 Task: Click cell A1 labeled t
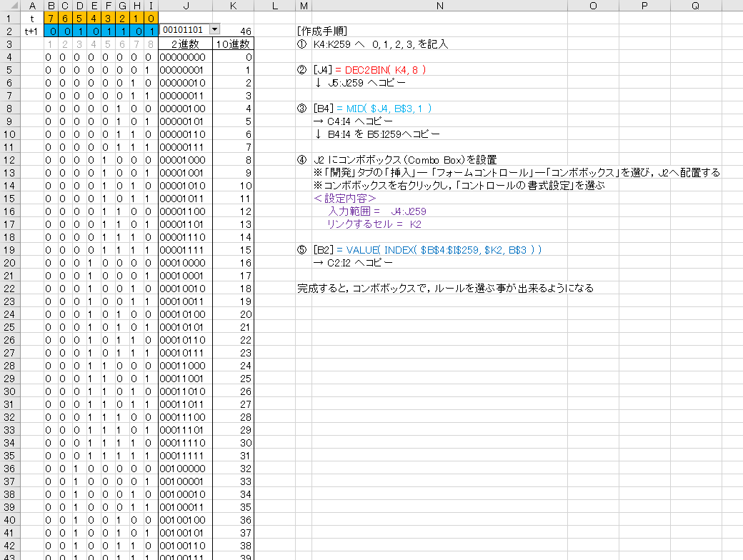pos(31,19)
